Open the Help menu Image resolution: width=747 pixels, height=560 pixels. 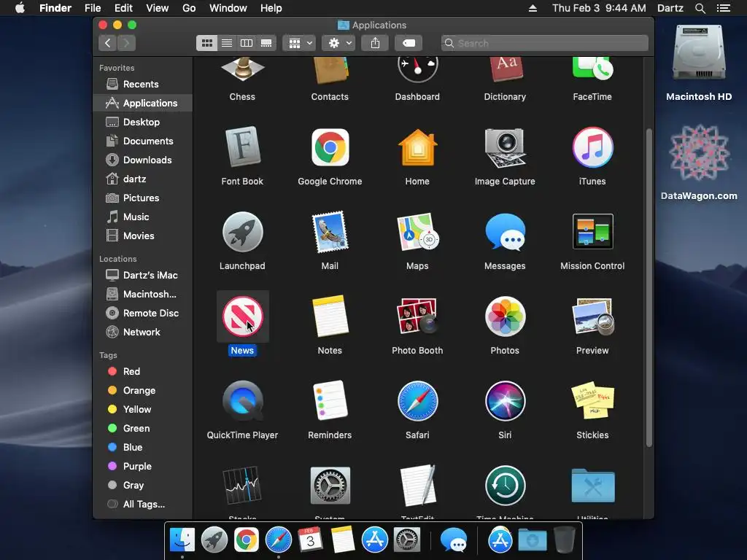[x=271, y=8]
